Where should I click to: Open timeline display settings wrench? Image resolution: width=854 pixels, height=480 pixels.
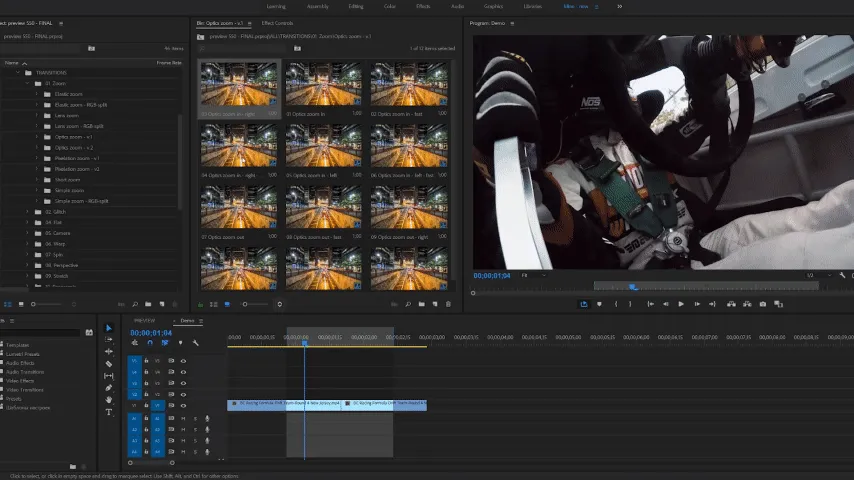tap(196, 343)
